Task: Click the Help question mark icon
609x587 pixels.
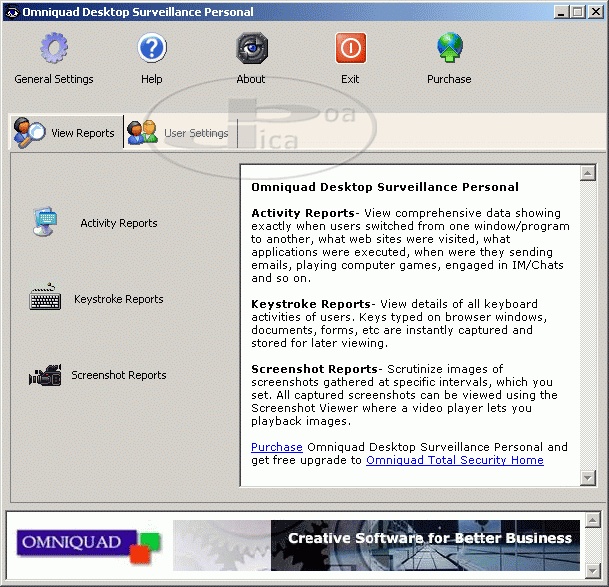Action: click(x=152, y=48)
